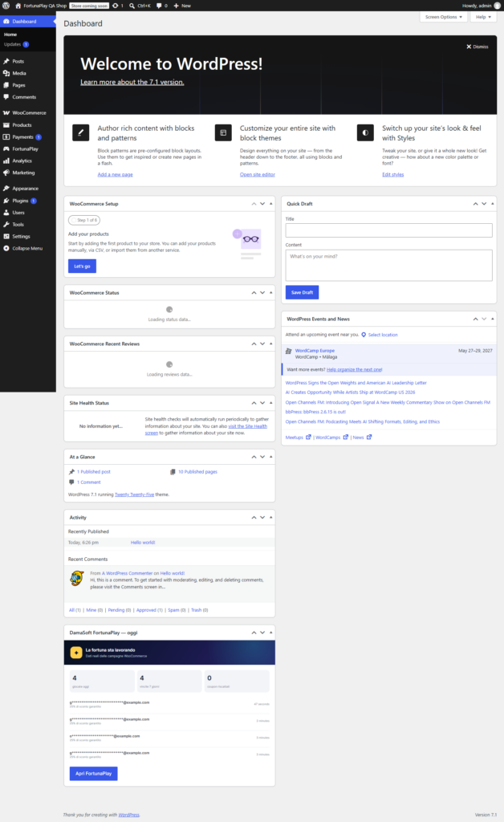504x822 pixels.
Task: Focus the Quick Draft Content textarea
Action: (x=388, y=265)
